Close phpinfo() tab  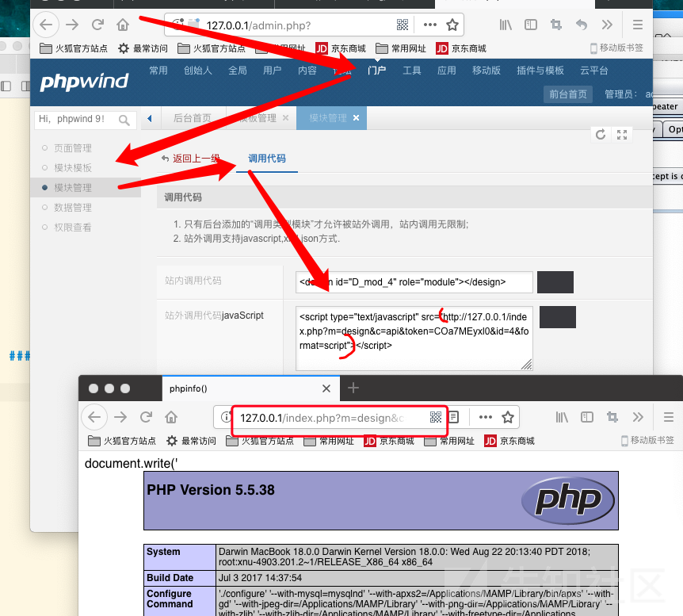tap(326, 388)
